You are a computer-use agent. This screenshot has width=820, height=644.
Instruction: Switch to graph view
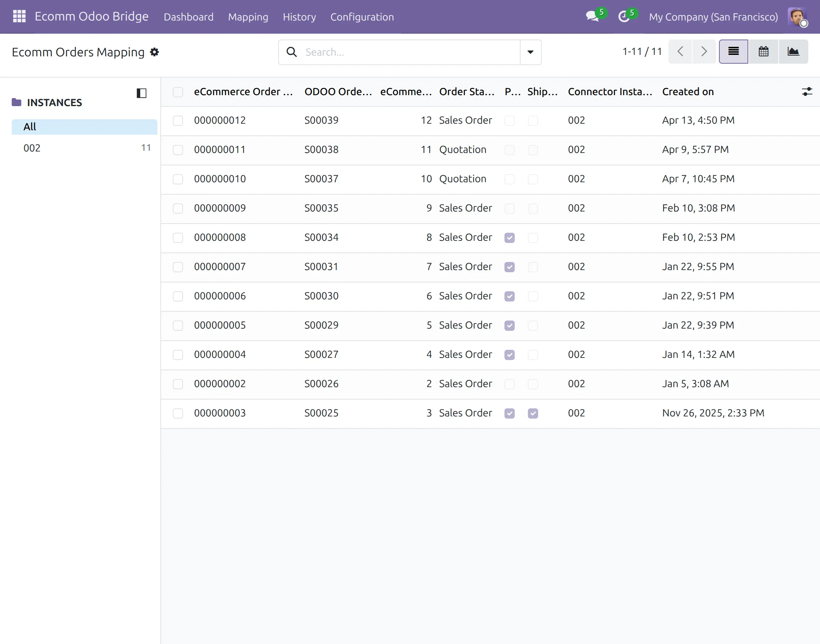(x=793, y=52)
